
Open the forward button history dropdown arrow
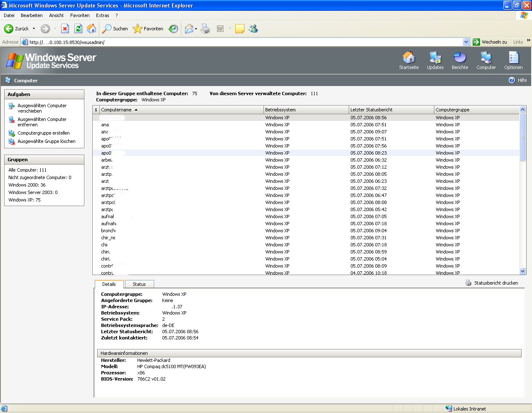tap(55, 29)
